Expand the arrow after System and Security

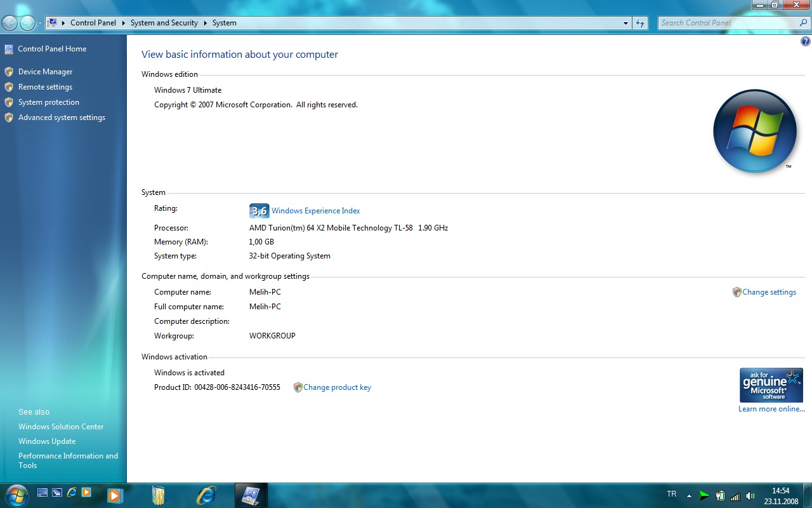pyautogui.click(x=206, y=23)
